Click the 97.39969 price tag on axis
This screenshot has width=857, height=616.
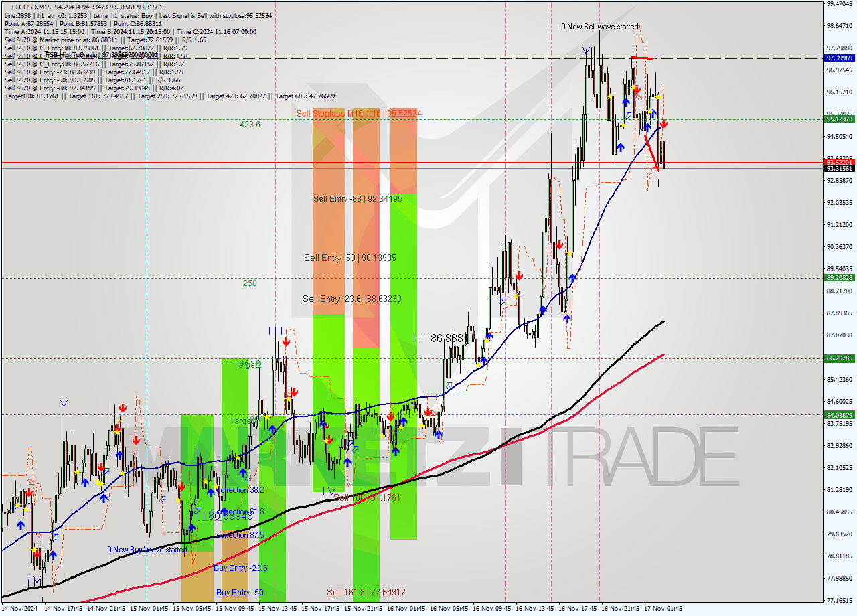[x=839, y=58]
